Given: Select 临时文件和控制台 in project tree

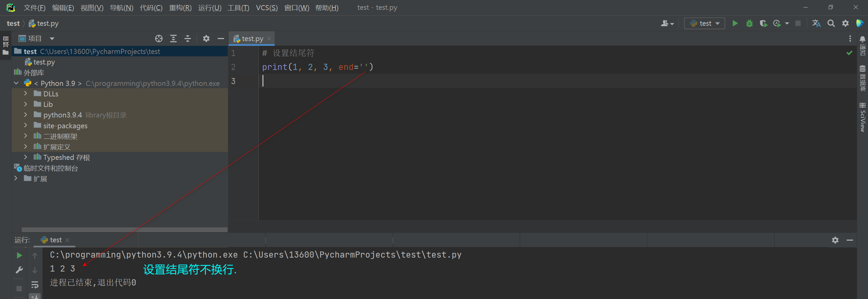Looking at the screenshot, I should pyautogui.click(x=46, y=168).
